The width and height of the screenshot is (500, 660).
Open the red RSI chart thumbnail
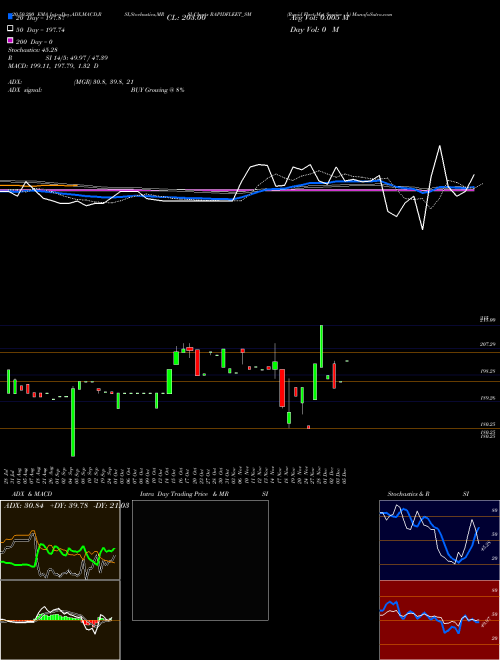click(439, 620)
